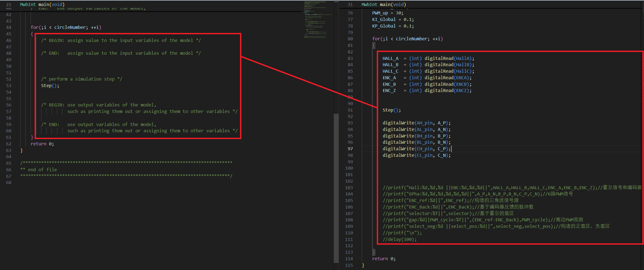The width and height of the screenshot is (644, 270).
Task: Click the commented printf "Hall:%d,%d,%d" line 103
Action: [512, 188]
